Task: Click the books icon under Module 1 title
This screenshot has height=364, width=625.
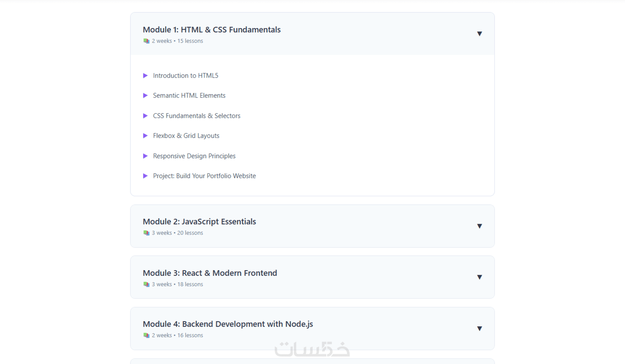Action: [x=146, y=41]
